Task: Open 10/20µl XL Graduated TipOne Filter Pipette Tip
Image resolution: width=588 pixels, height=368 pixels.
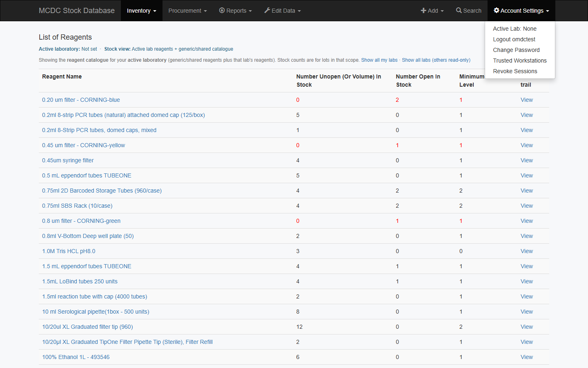Action: click(x=127, y=342)
